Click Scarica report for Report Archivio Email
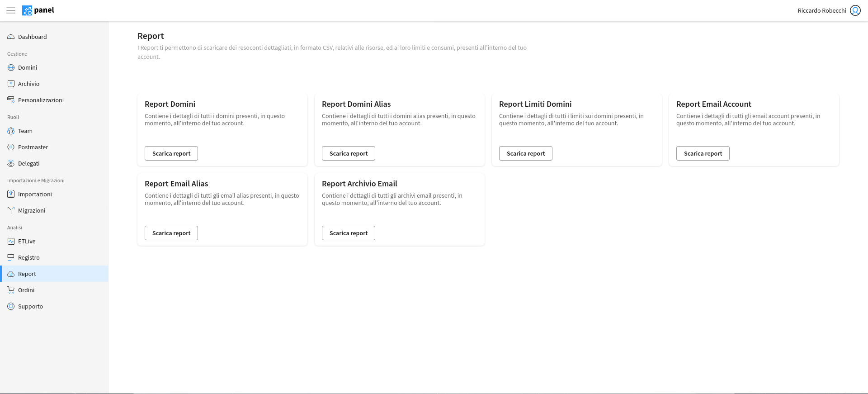The image size is (868, 394). point(349,233)
